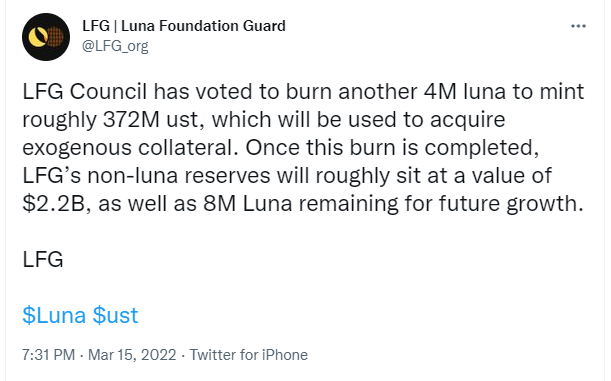Open the 'Twitter for iPhone' source link

pos(249,355)
